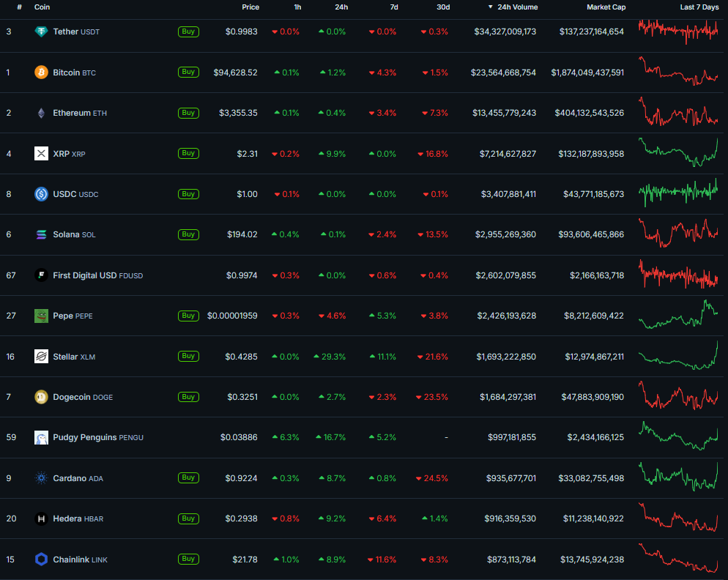
Task: Click the Solana coin logo icon
Action: pyautogui.click(x=41, y=234)
